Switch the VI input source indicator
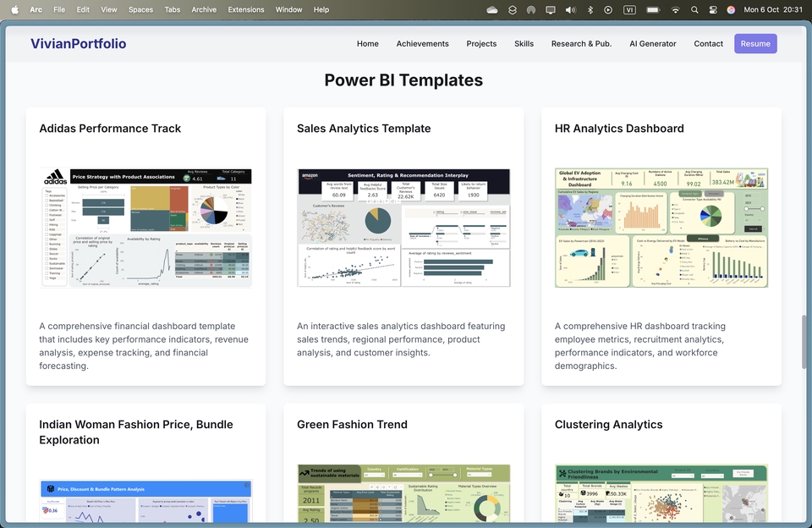Viewport: 812px width, 528px height. (x=629, y=9)
